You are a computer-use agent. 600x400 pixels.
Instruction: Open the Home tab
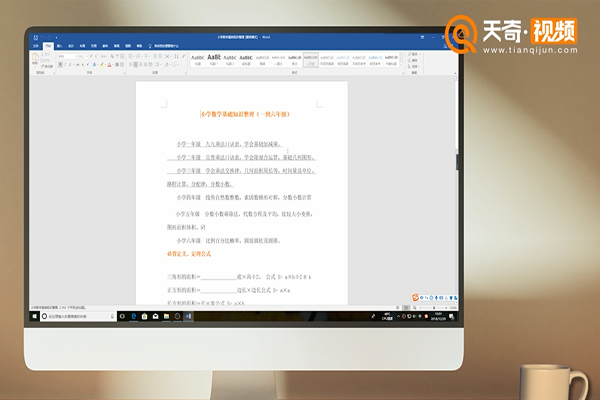(x=48, y=46)
